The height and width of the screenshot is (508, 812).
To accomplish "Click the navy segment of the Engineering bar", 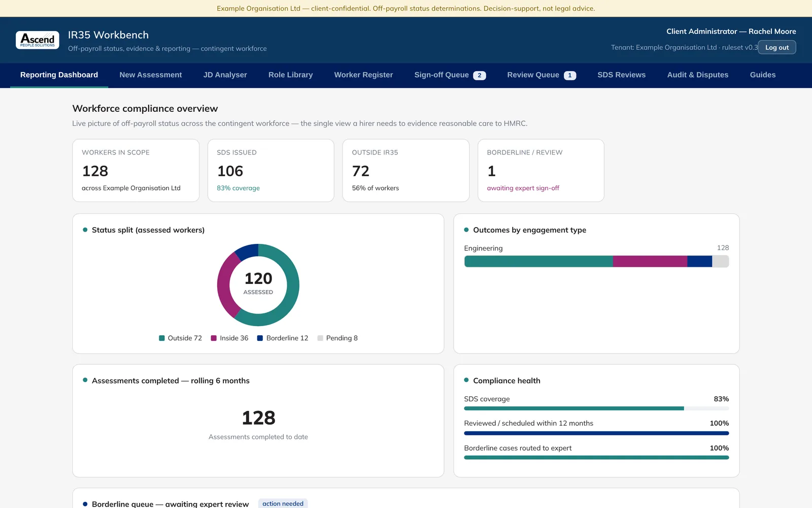I will [700, 262].
